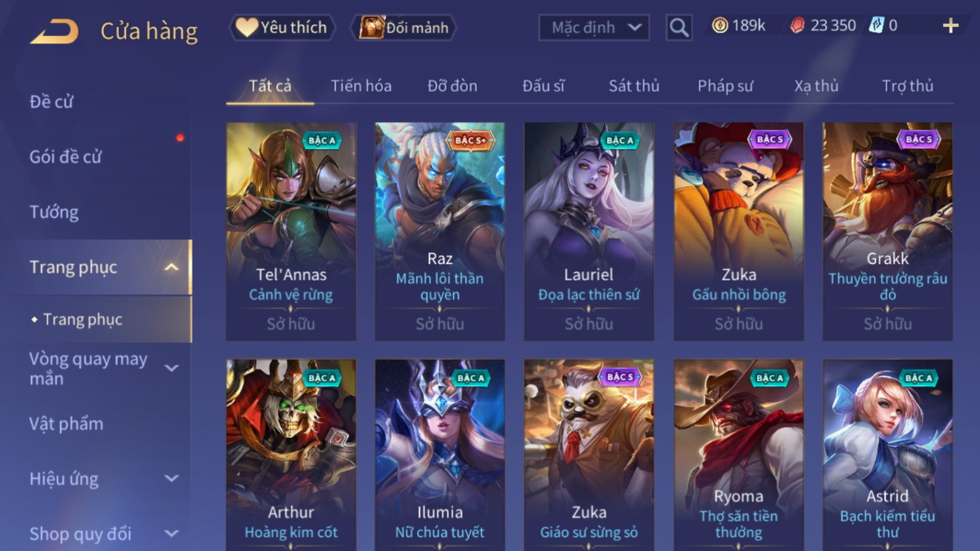Click the heart icon in Yêu thích

click(247, 27)
